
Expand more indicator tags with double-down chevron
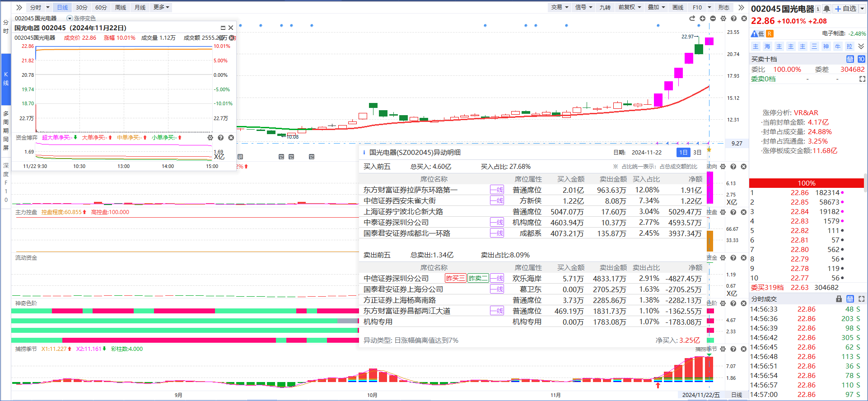tap(861, 47)
